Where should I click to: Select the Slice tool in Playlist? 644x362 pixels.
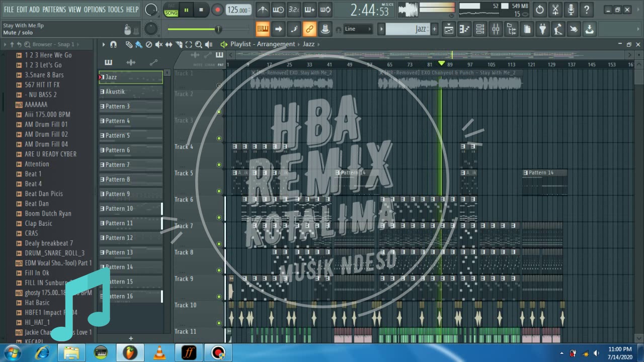coord(179,44)
